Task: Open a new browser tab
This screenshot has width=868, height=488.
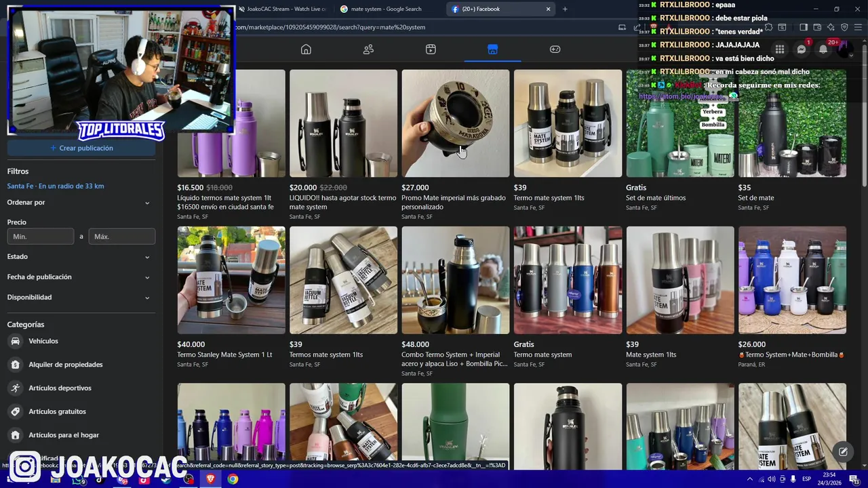Action: (565, 9)
